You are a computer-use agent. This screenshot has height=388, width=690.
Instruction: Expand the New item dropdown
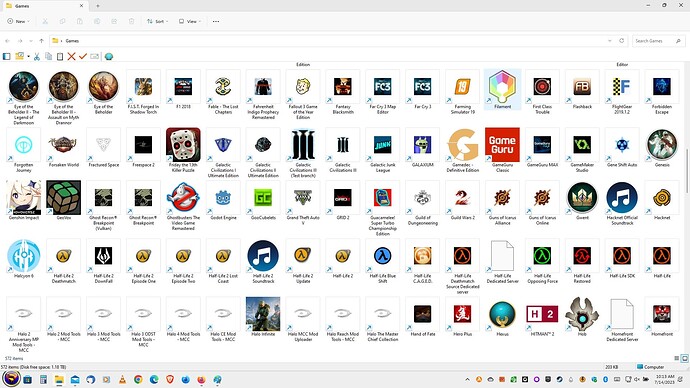(18, 21)
